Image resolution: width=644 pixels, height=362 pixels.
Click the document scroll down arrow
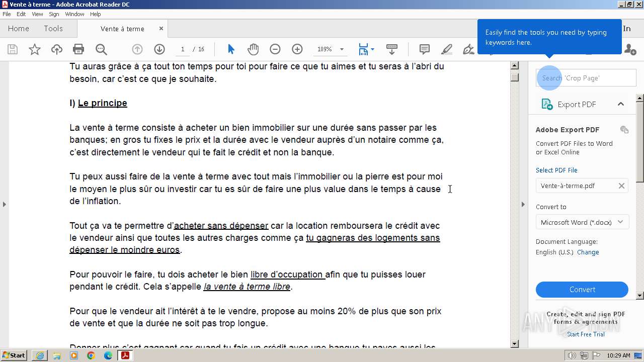click(x=514, y=344)
